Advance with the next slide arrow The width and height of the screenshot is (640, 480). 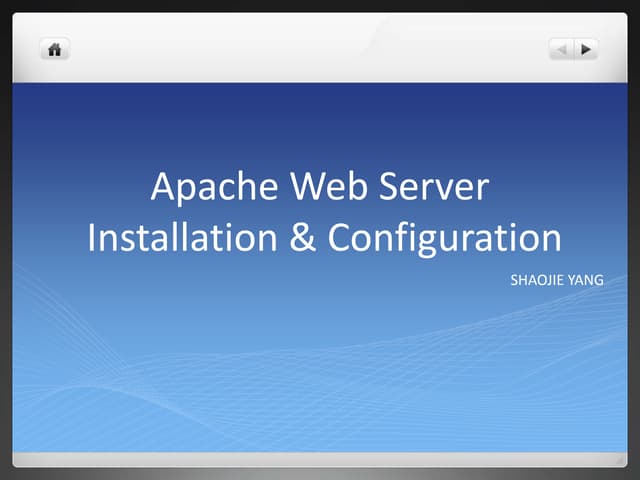click(x=586, y=48)
